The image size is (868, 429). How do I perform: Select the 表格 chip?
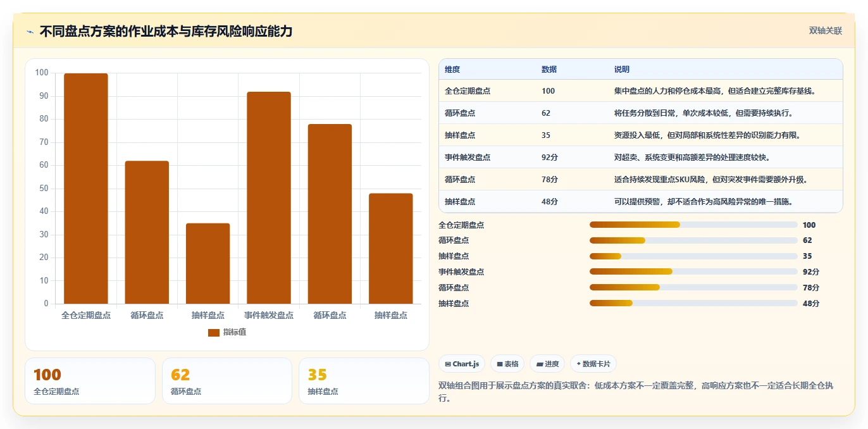point(507,364)
